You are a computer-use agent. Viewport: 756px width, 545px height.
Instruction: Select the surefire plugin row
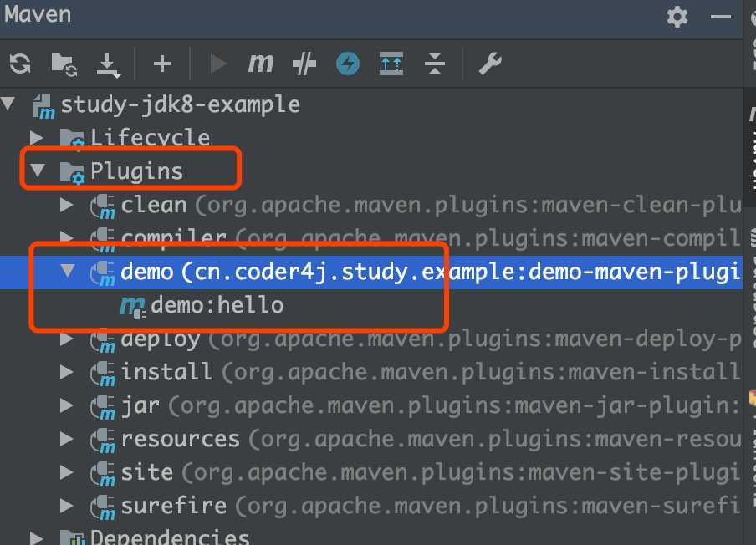click(371, 506)
